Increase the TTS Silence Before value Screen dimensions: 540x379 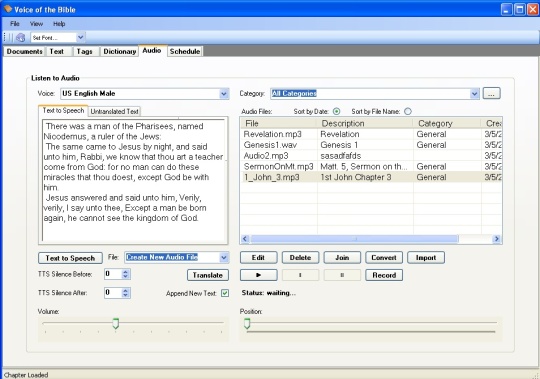[x=126, y=272]
